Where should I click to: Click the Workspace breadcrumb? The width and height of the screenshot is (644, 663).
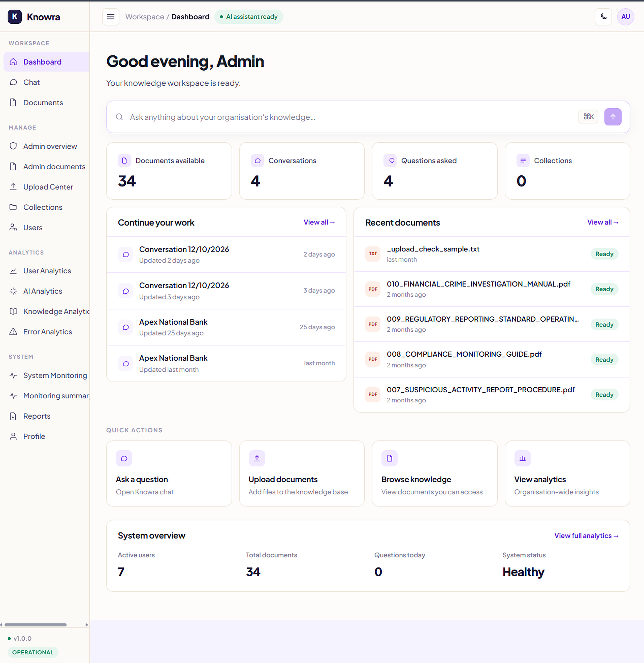145,17
